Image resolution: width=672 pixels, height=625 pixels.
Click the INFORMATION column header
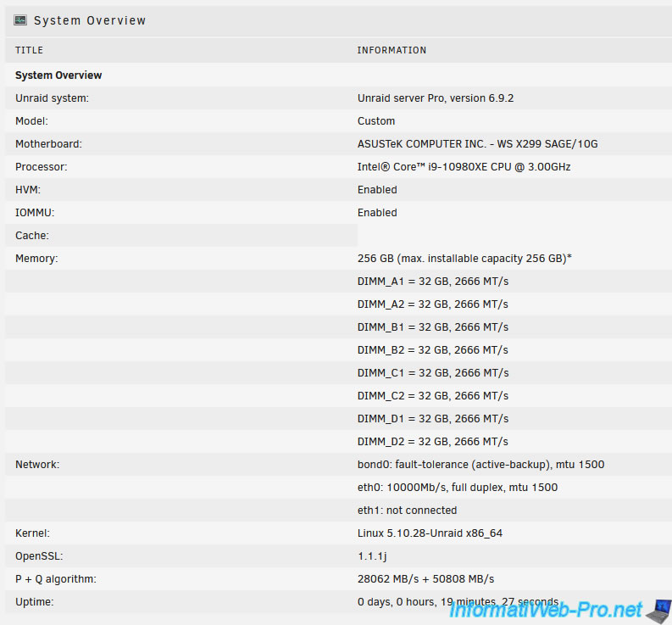point(392,51)
